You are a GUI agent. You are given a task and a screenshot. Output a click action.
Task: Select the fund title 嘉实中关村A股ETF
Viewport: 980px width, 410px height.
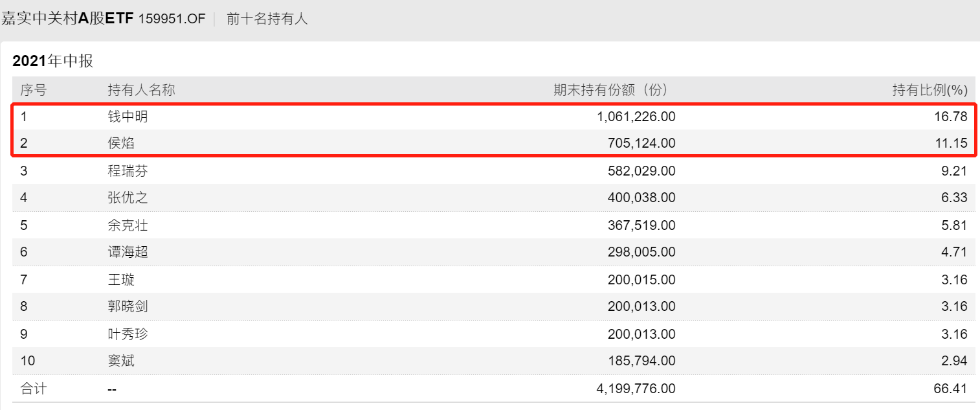point(67,19)
